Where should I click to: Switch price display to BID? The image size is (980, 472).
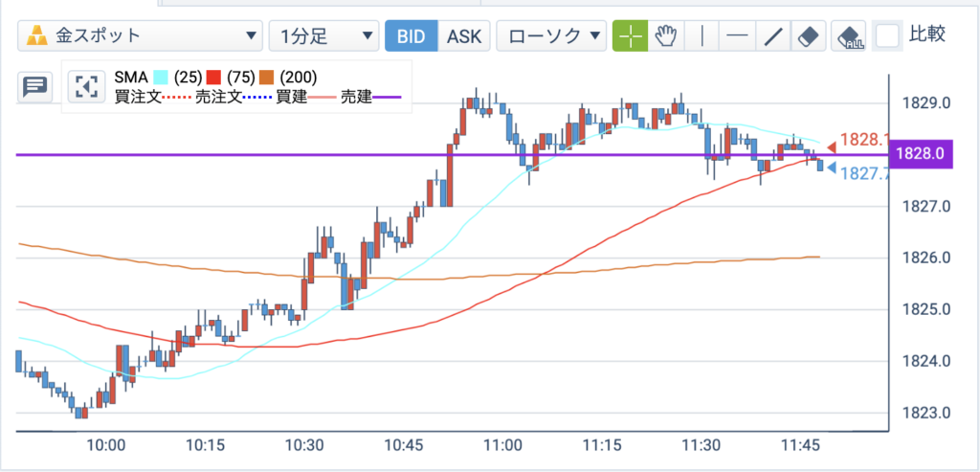tap(412, 36)
